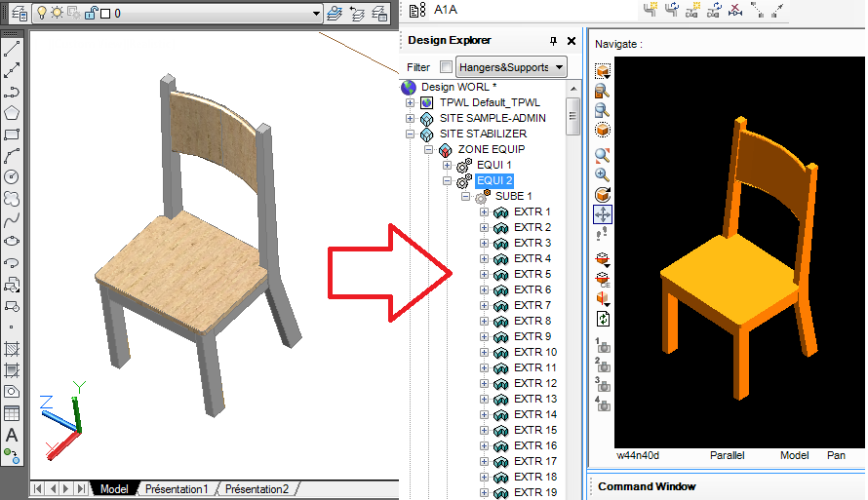Click Design Explorer scrollbar up arrow
The width and height of the screenshot is (868, 500).
573,89
